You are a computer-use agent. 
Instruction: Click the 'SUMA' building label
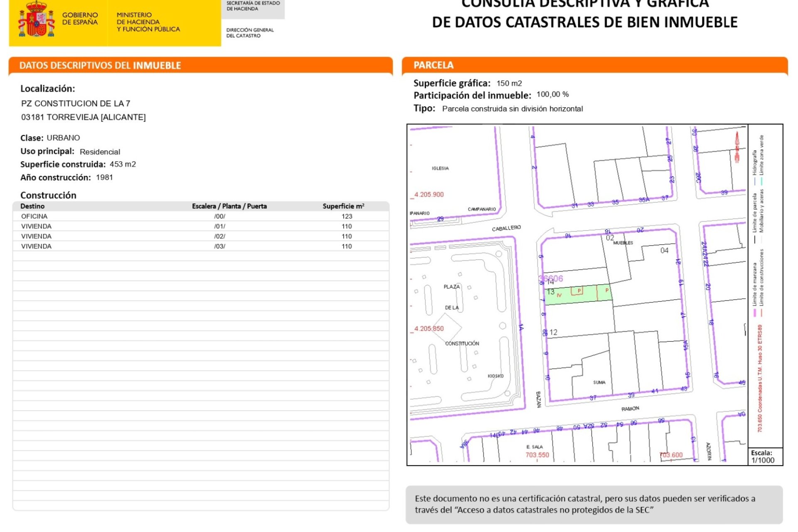(599, 382)
